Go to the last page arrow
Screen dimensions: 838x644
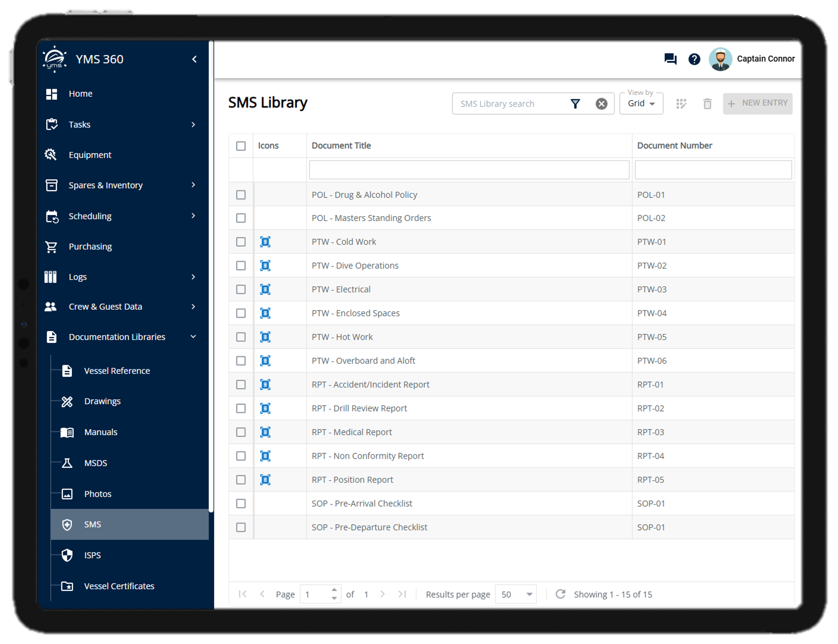point(402,594)
